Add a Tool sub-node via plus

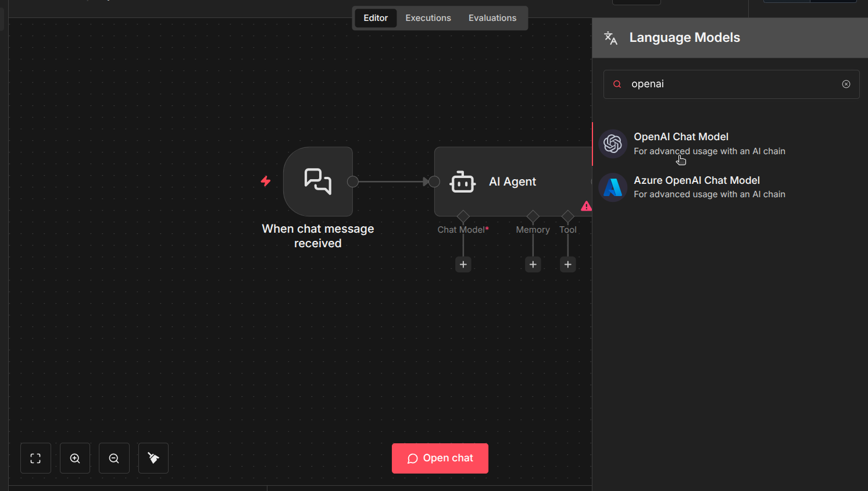[x=568, y=265]
